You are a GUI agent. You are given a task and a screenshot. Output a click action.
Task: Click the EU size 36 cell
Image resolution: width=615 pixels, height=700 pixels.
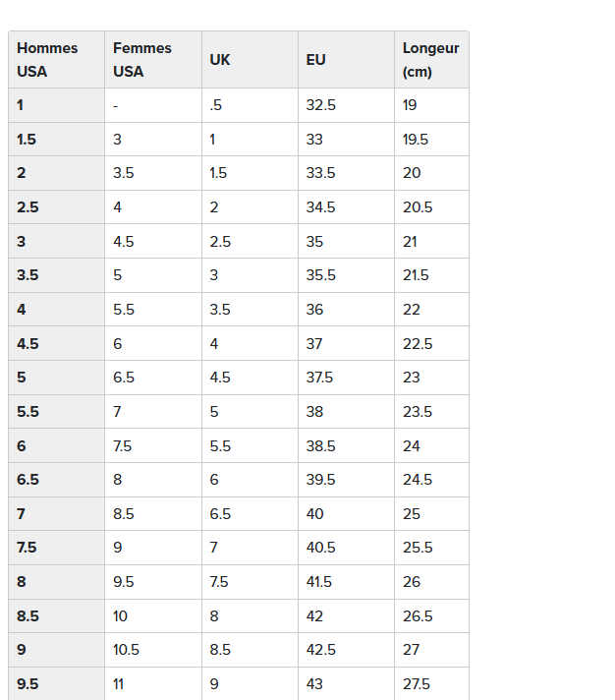[315, 310]
